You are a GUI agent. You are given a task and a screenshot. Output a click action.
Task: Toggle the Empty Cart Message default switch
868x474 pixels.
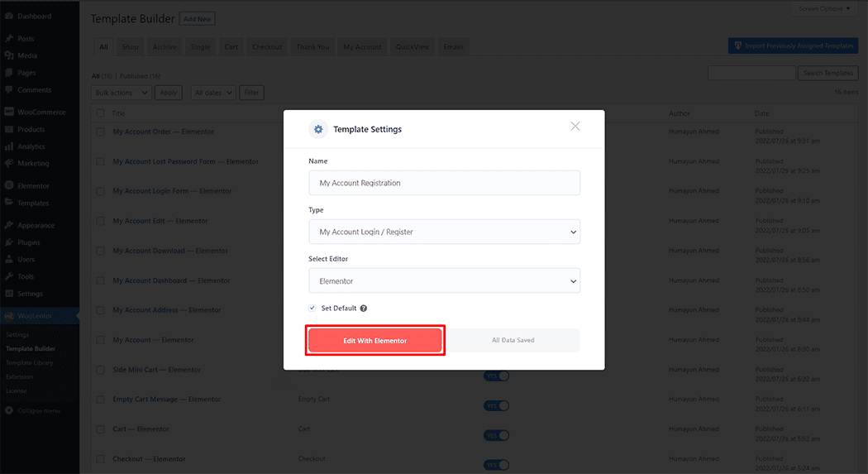[497, 405]
